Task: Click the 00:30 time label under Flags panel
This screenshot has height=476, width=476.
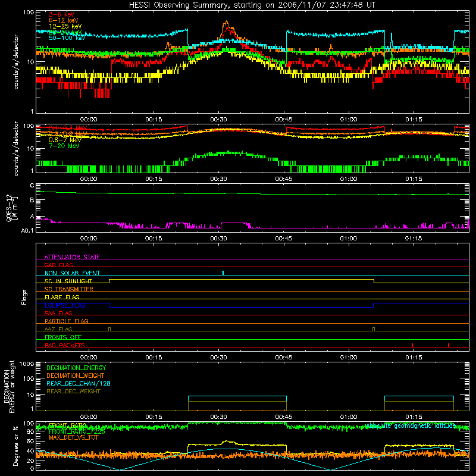Action: click(218, 358)
